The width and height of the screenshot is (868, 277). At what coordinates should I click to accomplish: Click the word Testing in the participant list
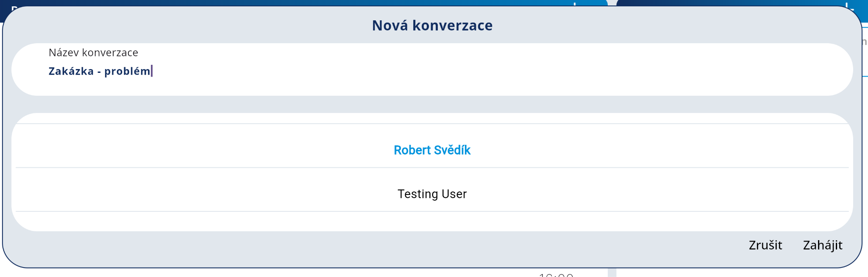click(x=417, y=194)
